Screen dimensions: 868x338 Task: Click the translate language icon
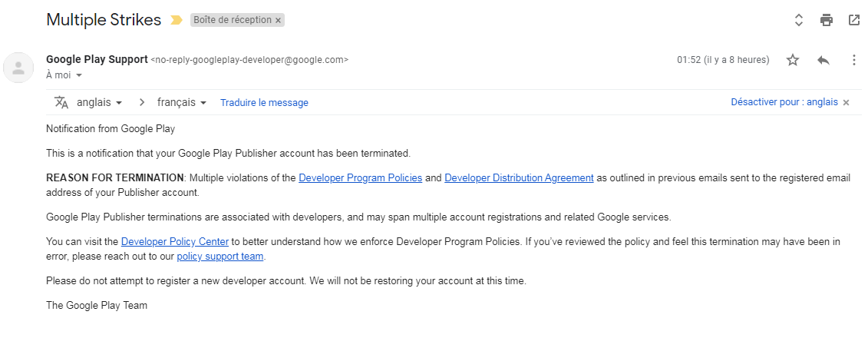[61, 102]
